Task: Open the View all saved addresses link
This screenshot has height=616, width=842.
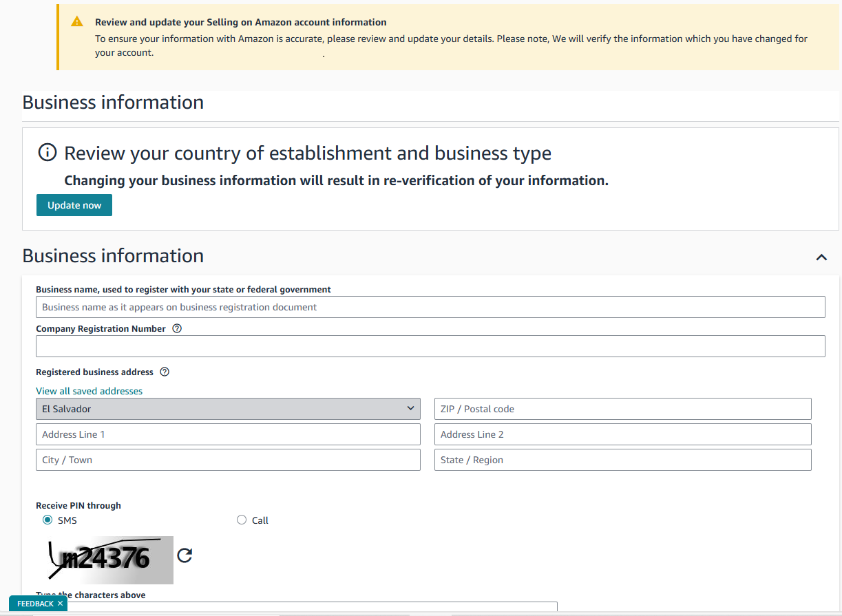Action: point(90,391)
